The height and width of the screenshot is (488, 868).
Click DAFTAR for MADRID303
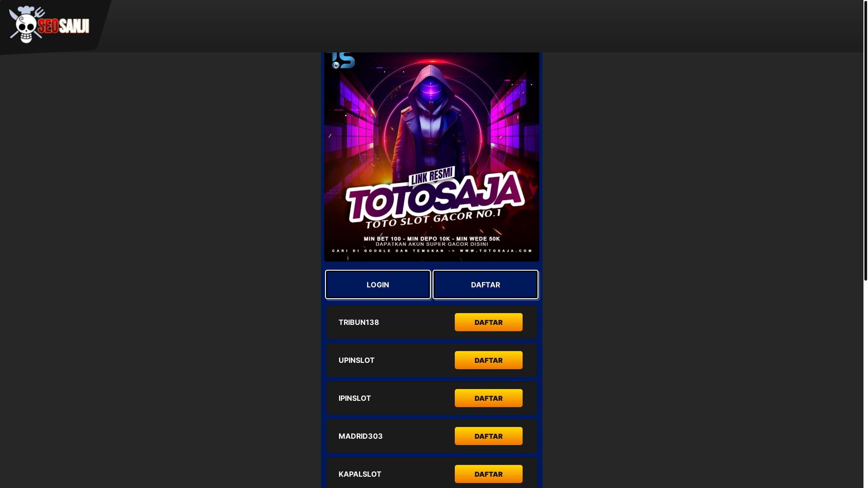[x=489, y=436]
